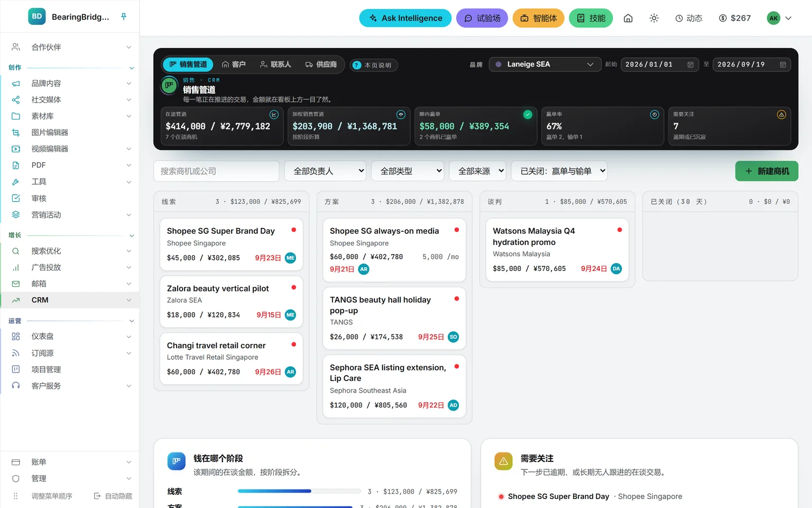Click the 在途管道 card icon
Image resolution: width=812 pixels, height=508 pixels.
click(x=274, y=115)
